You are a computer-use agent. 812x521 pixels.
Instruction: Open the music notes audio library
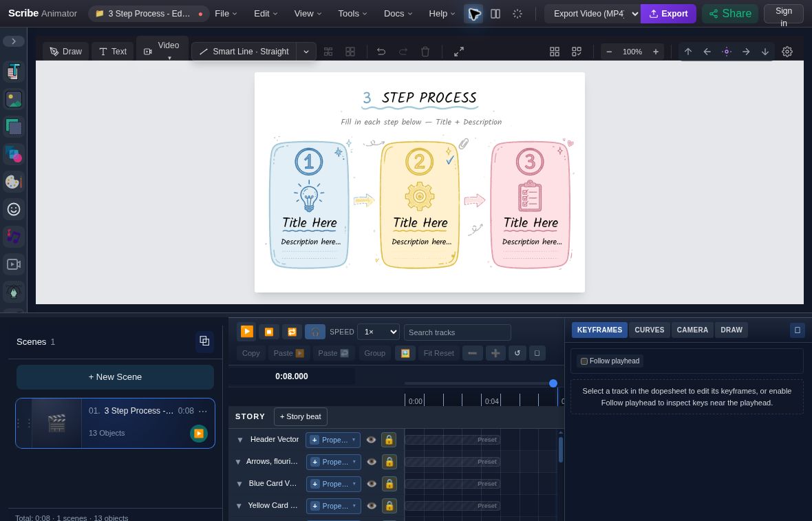click(14, 237)
